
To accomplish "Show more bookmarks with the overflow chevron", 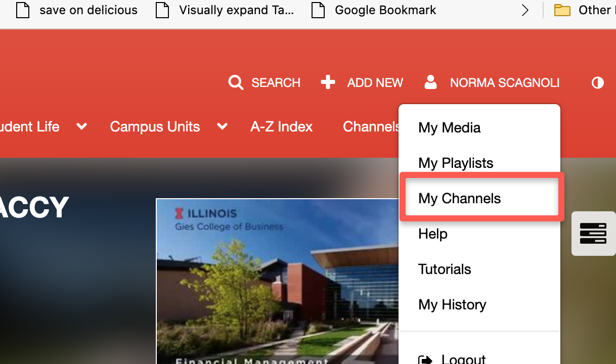I will click(x=525, y=10).
